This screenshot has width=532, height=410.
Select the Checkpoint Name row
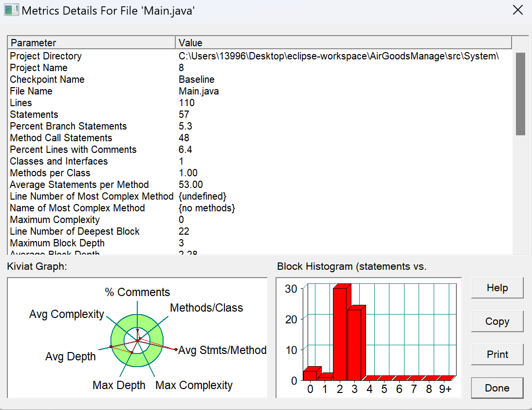point(259,79)
